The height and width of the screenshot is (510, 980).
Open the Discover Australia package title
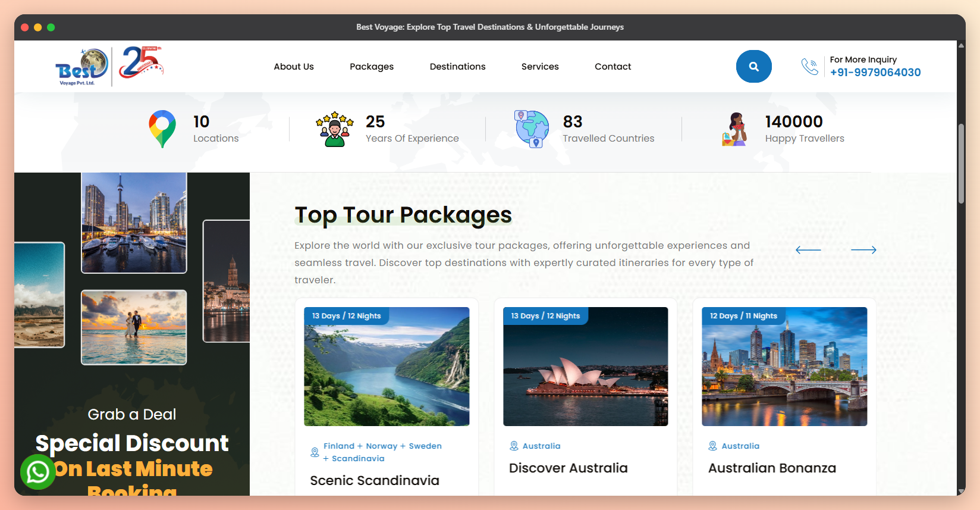pyautogui.click(x=568, y=468)
